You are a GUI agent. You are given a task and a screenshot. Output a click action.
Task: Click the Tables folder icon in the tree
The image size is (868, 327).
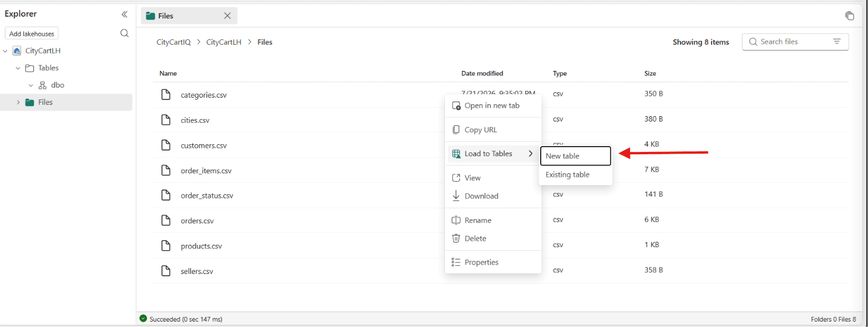(29, 68)
